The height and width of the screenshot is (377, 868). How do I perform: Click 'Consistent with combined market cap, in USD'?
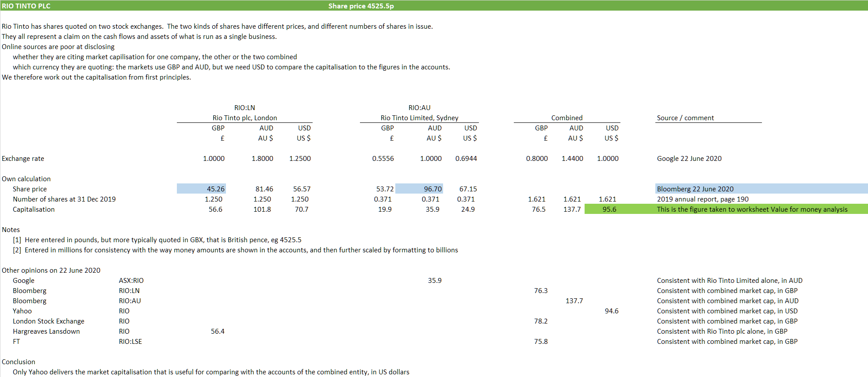tap(727, 311)
